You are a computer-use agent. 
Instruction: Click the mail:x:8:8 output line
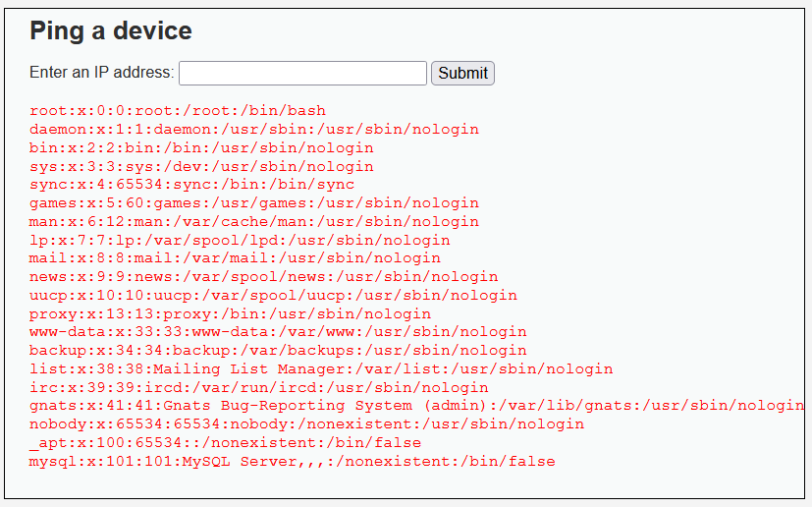(x=235, y=258)
